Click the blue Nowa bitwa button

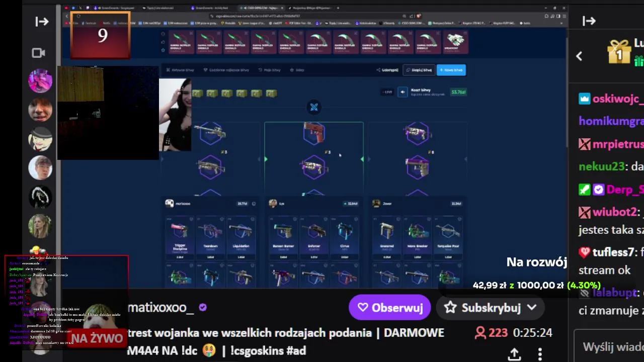451,70
